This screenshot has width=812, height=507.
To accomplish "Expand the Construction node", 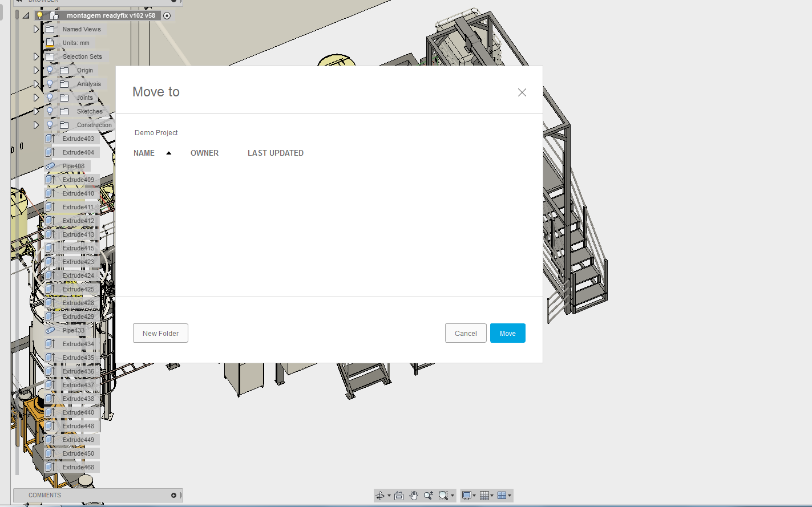I will 36,125.
